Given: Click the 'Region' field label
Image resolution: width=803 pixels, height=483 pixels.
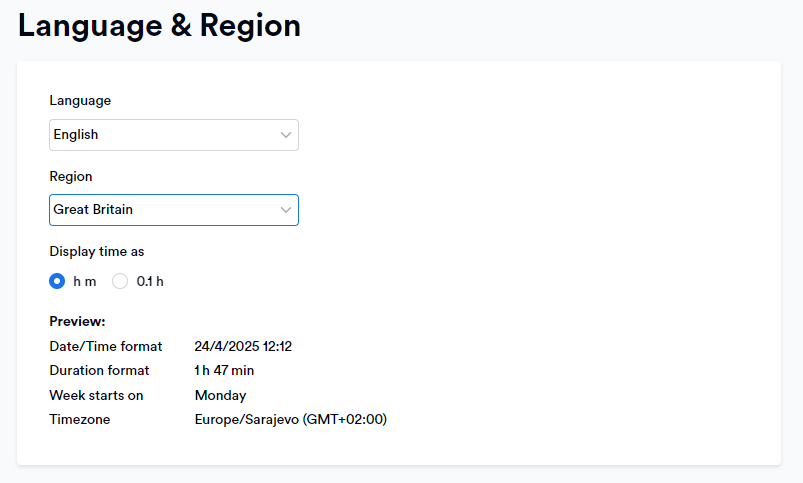Looking at the screenshot, I should tap(71, 176).
